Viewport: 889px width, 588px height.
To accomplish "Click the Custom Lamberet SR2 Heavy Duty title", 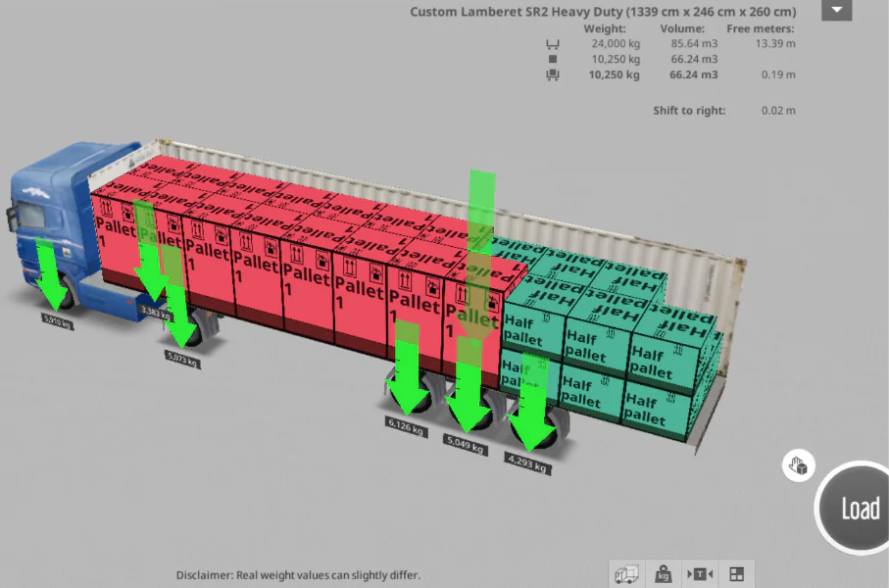I will tap(604, 11).
